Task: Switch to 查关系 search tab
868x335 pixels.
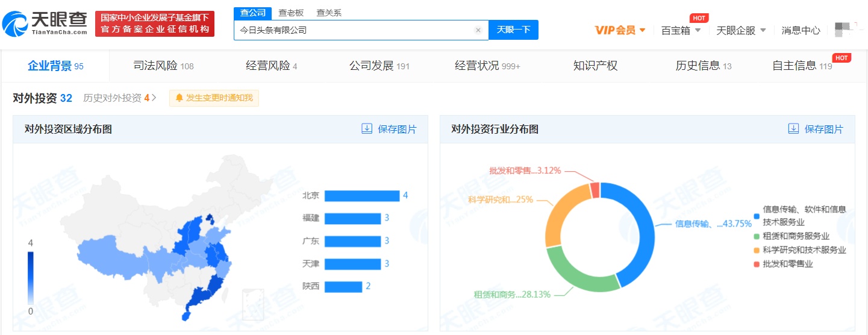Action: 329,13
